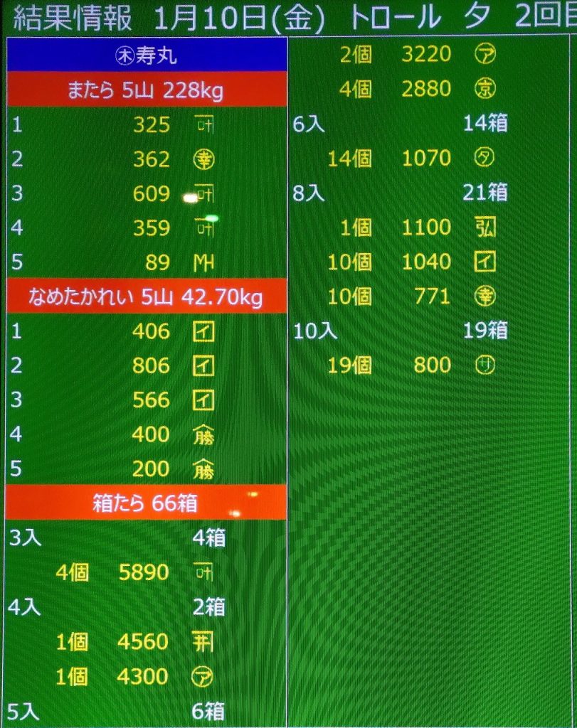This screenshot has width=577, height=728.
Task: Select the circled ア mark beside price 3220
Action: 485,55
